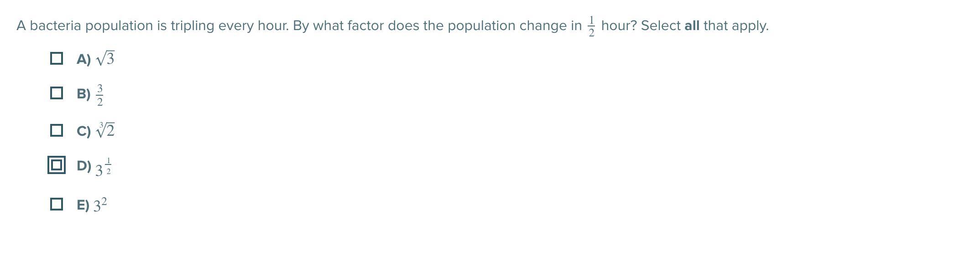Check the box for option A
This screenshot has height=277, width=980.
56,58
